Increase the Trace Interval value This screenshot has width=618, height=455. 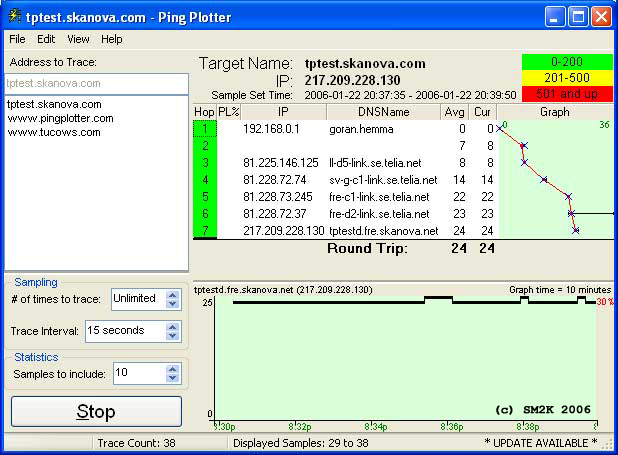172,327
